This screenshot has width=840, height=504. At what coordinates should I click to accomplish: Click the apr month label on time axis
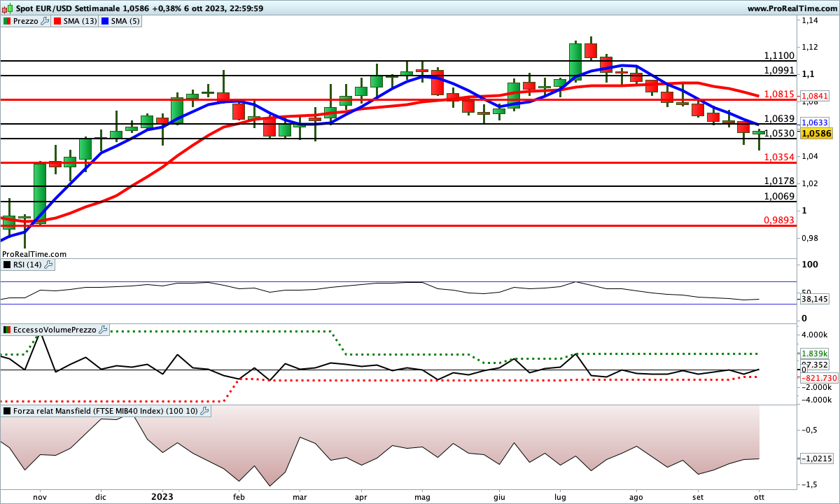point(361,496)
